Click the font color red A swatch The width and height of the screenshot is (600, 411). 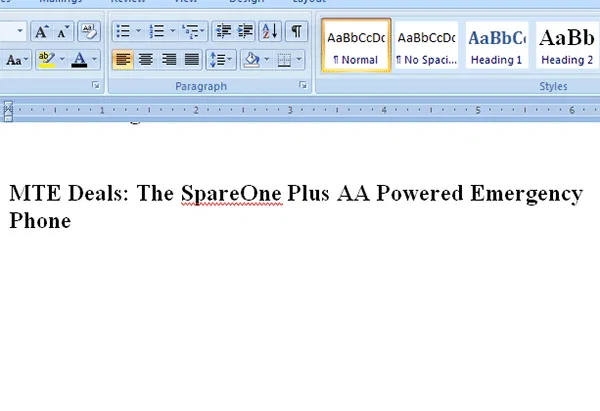pyautogui.click(x=79, y=60)
